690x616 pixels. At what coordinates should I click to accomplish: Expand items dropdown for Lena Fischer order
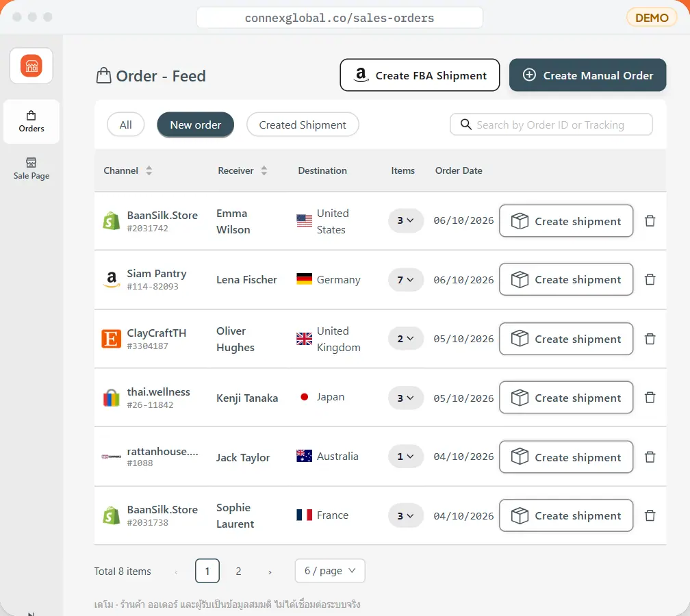405,280
